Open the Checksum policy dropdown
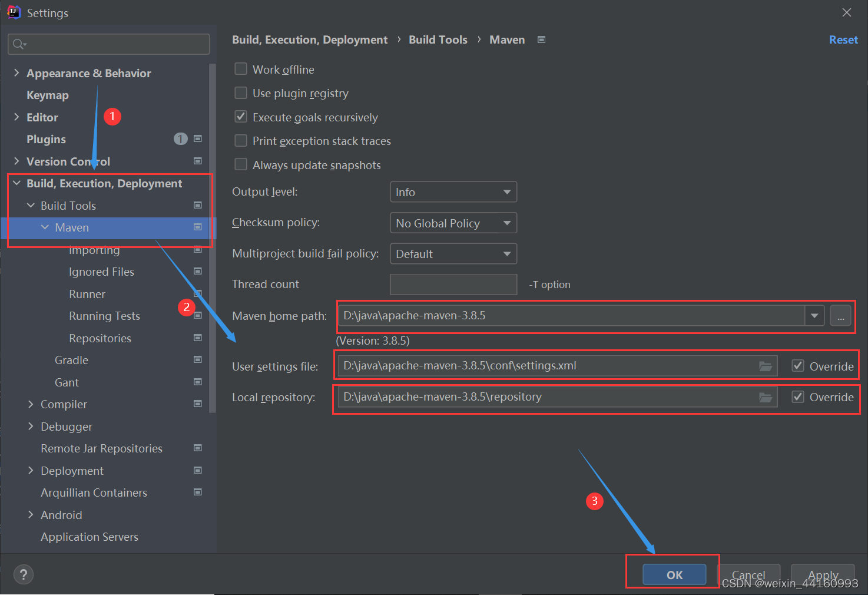The image size is (868, 595). pyautogui.click(x=453, y=223)
